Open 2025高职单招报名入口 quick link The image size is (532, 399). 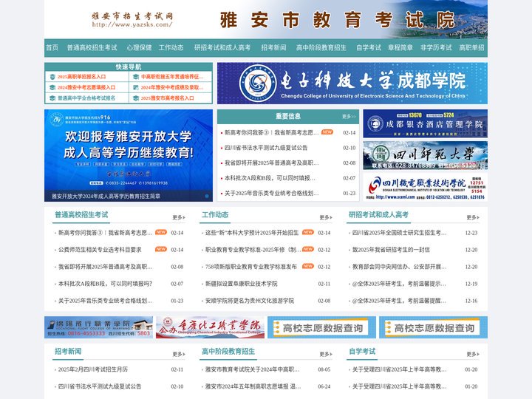(x=81, y=77)
